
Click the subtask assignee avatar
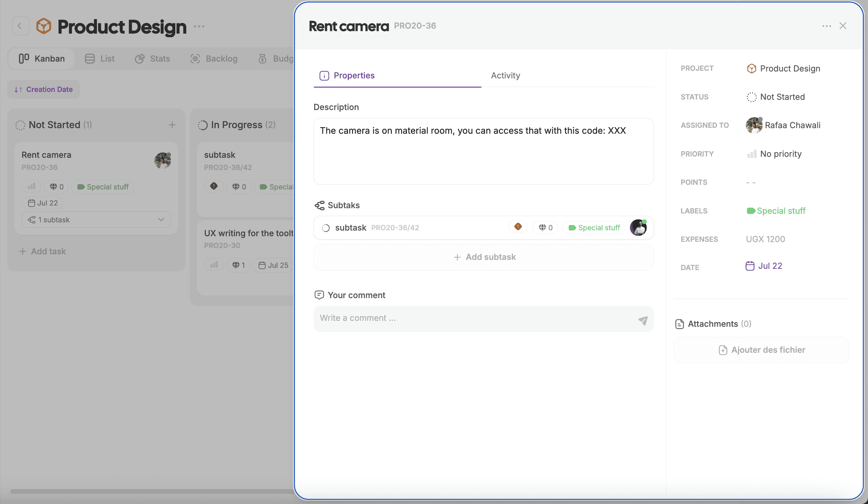click(638, 228)
